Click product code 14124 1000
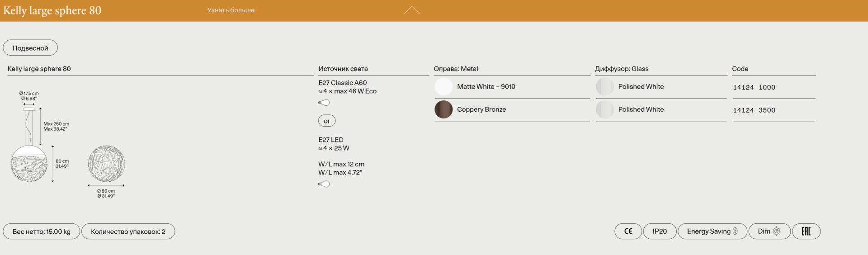This screenshot has height=255, width=868. 754,87
